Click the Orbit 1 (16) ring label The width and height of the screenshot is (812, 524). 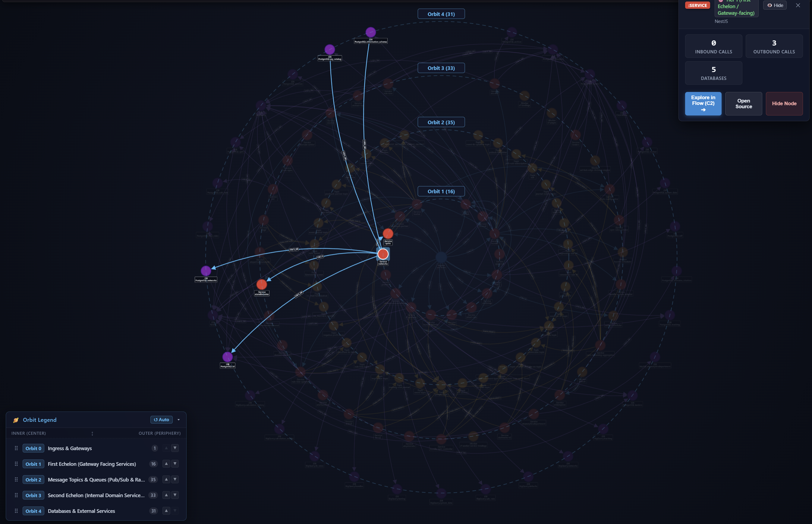(x=441, y=191)
